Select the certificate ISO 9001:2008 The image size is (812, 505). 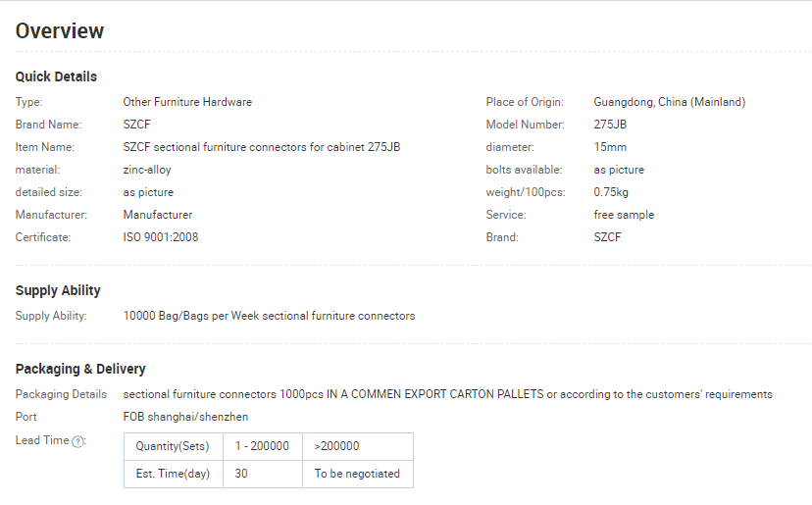click(x=161, y=237)
